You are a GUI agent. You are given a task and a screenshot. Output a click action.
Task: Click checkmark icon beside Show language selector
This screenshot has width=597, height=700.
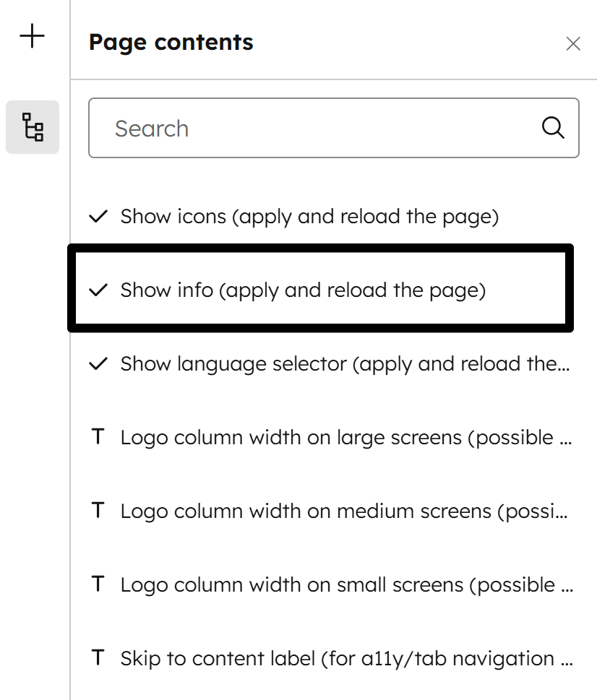tap(98, 364)
